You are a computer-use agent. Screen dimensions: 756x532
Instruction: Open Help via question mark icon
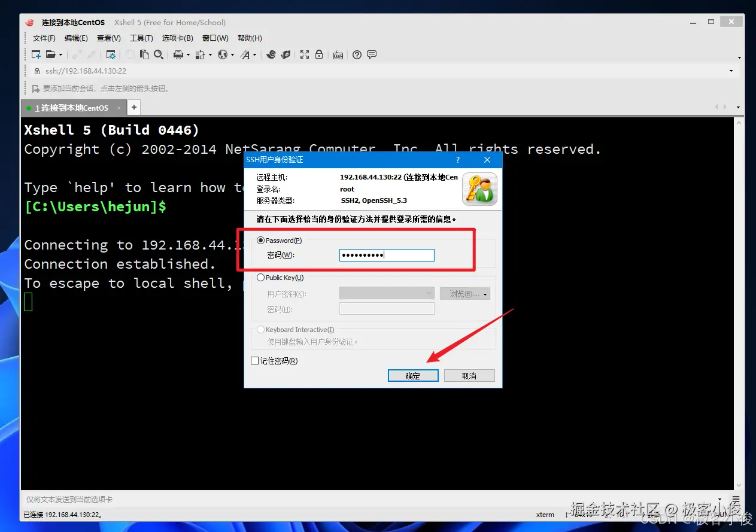[x=357, y=54]
